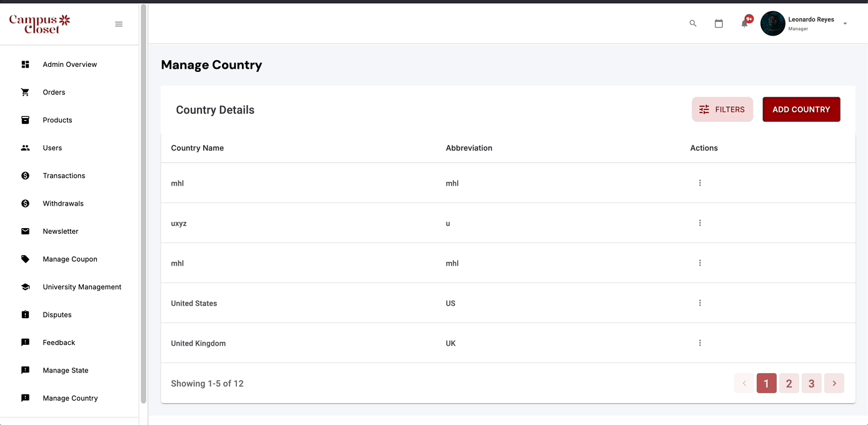The height and width of the screenshot is (425, 868).
Task: Click the Orders shopping cart icon
Action: (25, 92)
